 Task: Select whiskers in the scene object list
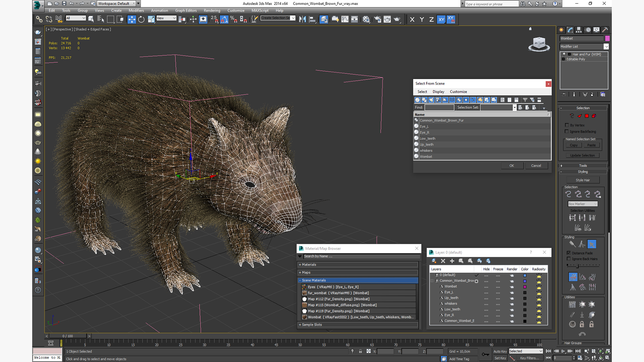pos(426,150)
